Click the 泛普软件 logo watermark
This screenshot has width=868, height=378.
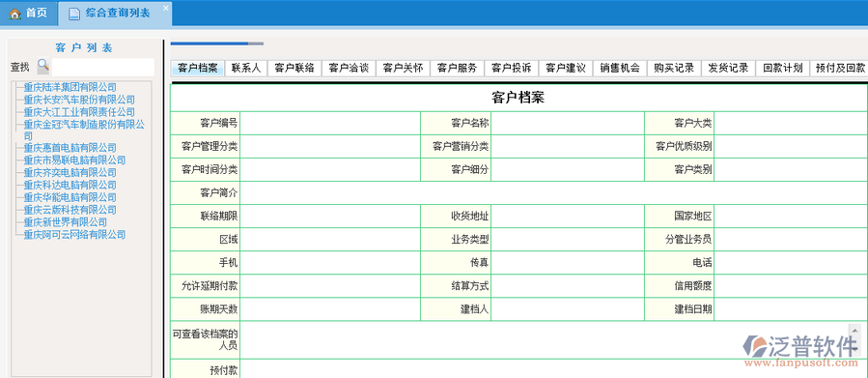[x=800, y=350]
